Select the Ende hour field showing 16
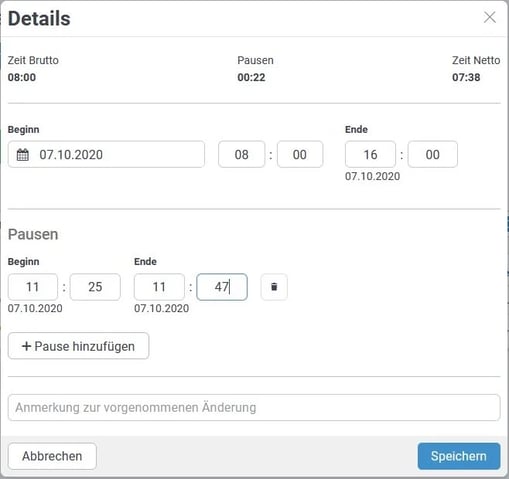 (x=370, y=154)
